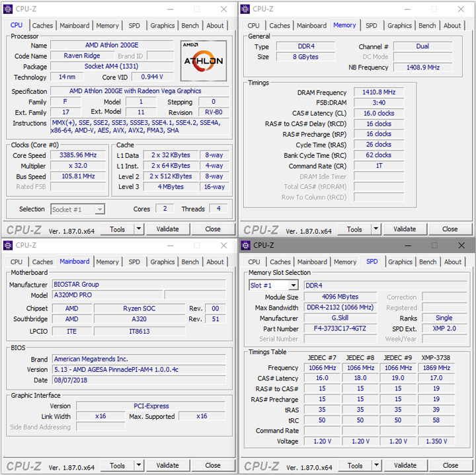Viewport: 476px width, 475px height.
Task: Click the 'x 32.0' multiplier value
Action: (x=78, y=166)
